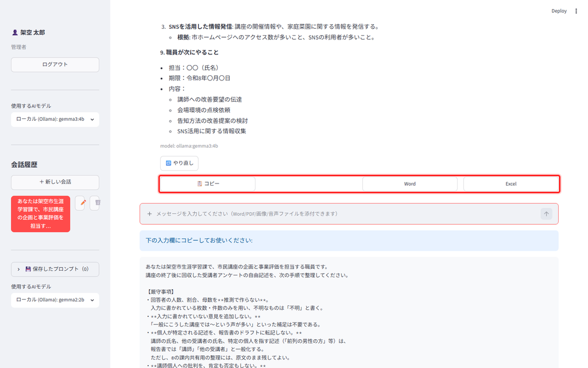
Task: Click the floppy disk icon in 保存したプロンプト
Action: (28, 269)
